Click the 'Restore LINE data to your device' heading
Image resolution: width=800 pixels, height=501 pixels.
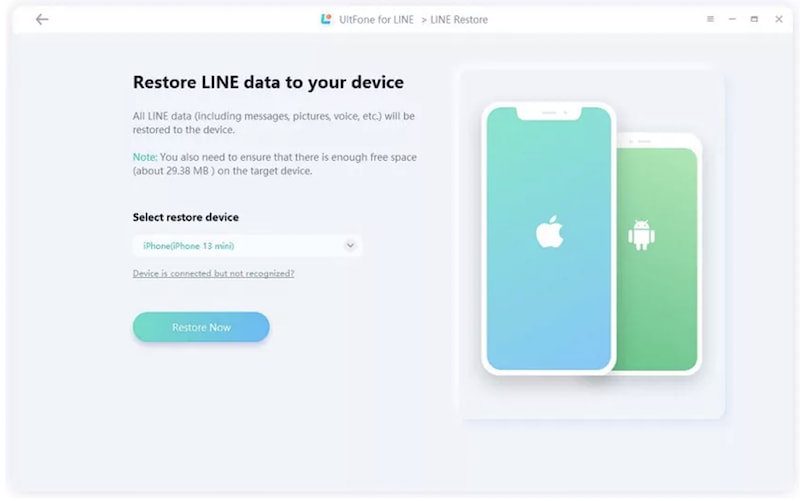tap(268, 82)
